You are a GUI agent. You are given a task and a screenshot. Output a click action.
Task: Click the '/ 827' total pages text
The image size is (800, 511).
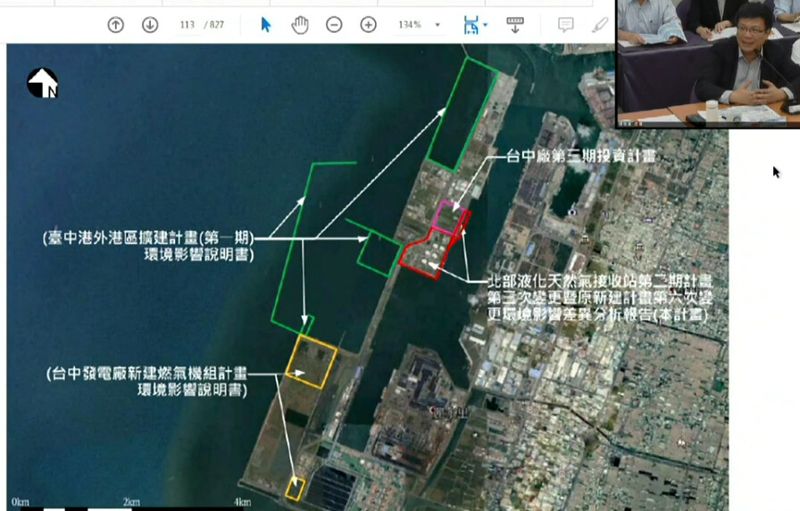(214, 24)
